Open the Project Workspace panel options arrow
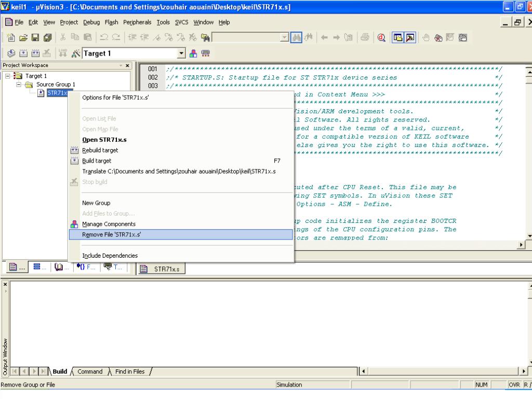Image resolution: width=532 pixels, height=399 pixels. click(121, 65)
